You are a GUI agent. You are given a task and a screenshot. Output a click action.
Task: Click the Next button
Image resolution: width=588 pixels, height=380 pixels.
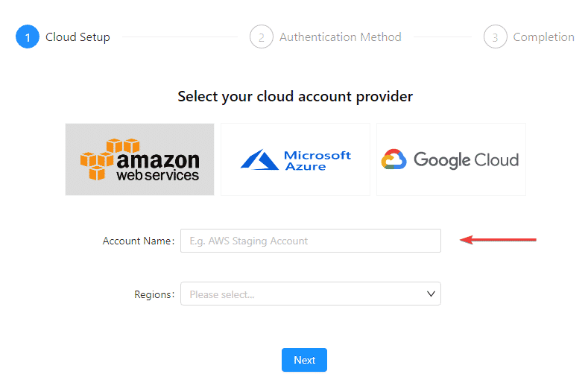(304, 360)
